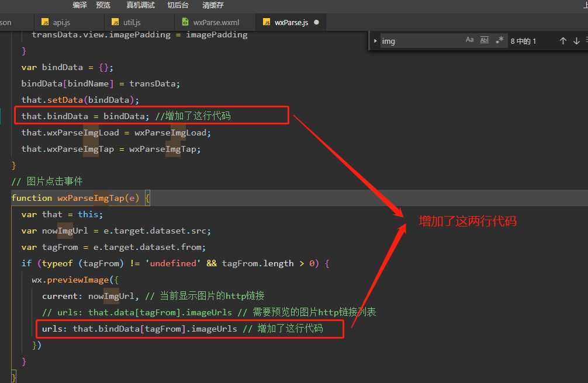The image size is (588, 383).
Task: Toggle regular expression search option
Action: pos(500,40)
